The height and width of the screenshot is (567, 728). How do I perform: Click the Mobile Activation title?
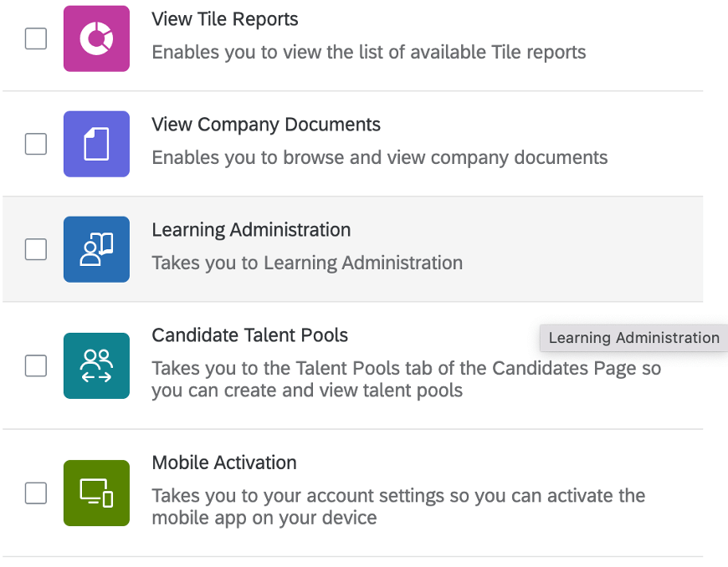pyautogui.click(x=224, y=462)
